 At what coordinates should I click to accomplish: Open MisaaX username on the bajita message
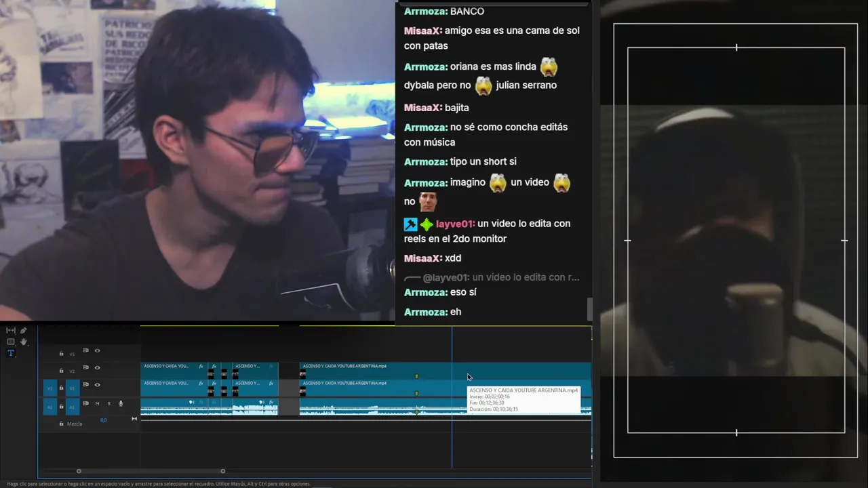(423, 108)
